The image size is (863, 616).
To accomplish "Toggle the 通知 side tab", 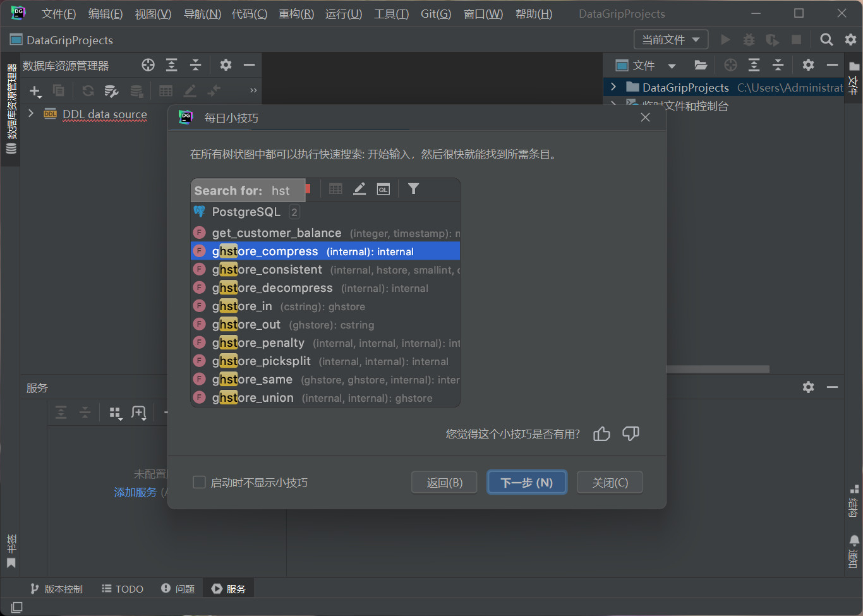I will pos(854,551).
